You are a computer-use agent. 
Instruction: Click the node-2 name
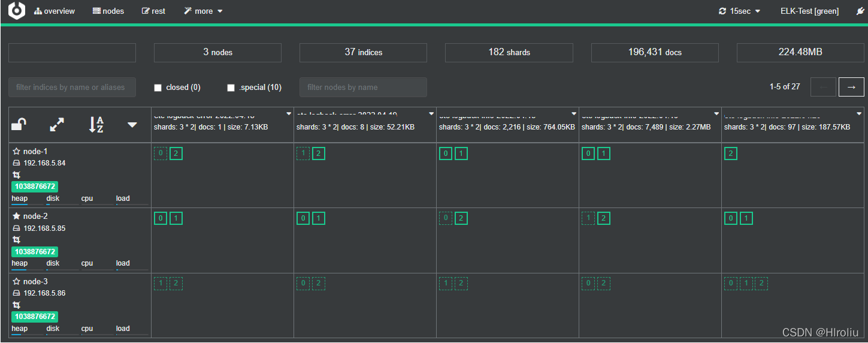click(x=35, y=216)
